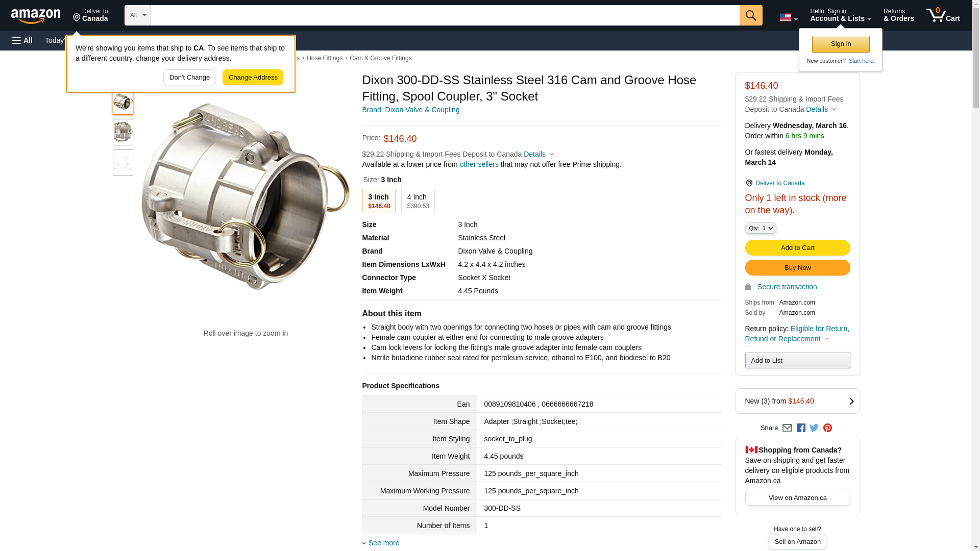Expand See more product specifications
980x551 pixels.
(x=383, y=543)
